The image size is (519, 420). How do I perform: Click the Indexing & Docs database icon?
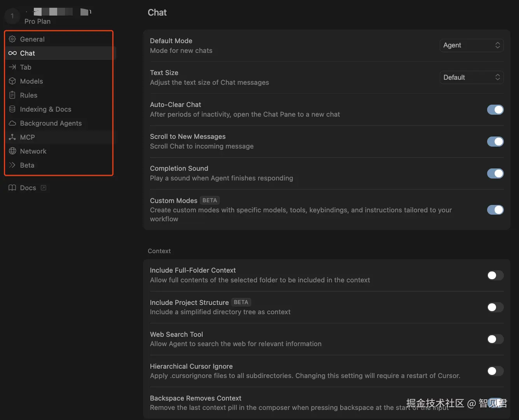[x=12, y=109]
